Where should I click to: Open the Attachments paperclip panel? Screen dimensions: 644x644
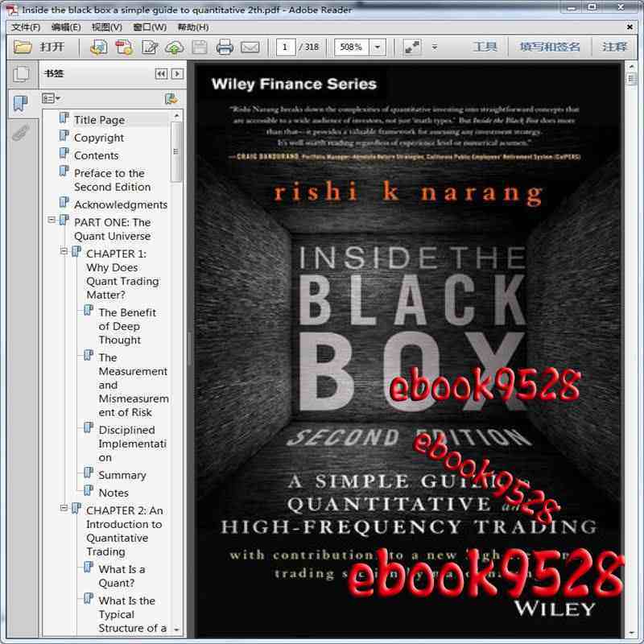22,133
